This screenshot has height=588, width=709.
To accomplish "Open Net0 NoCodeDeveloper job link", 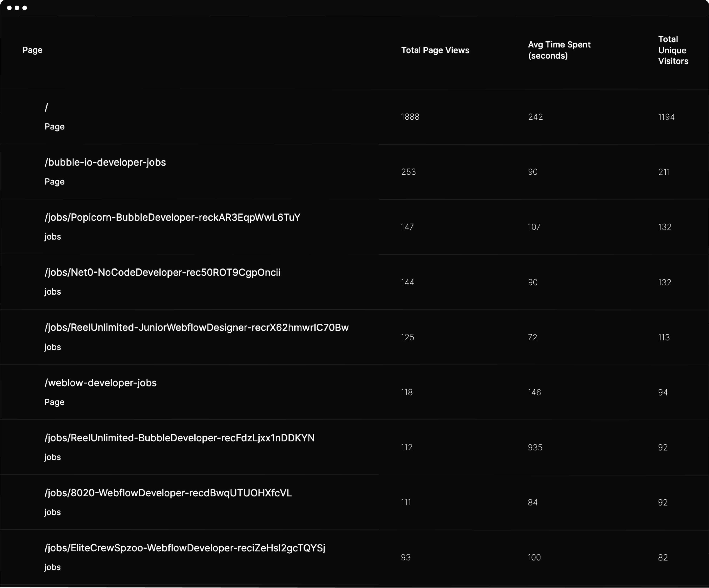I will tap(162, 272).
